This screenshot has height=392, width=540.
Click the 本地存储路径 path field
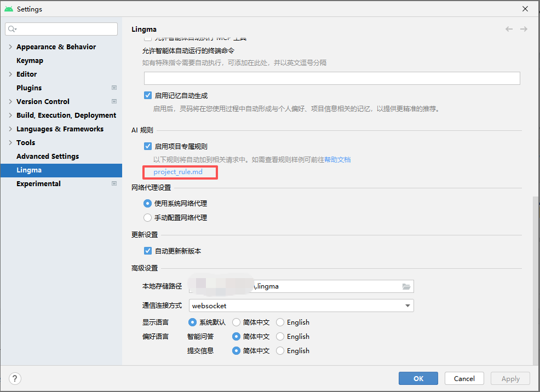coord(301,286)
